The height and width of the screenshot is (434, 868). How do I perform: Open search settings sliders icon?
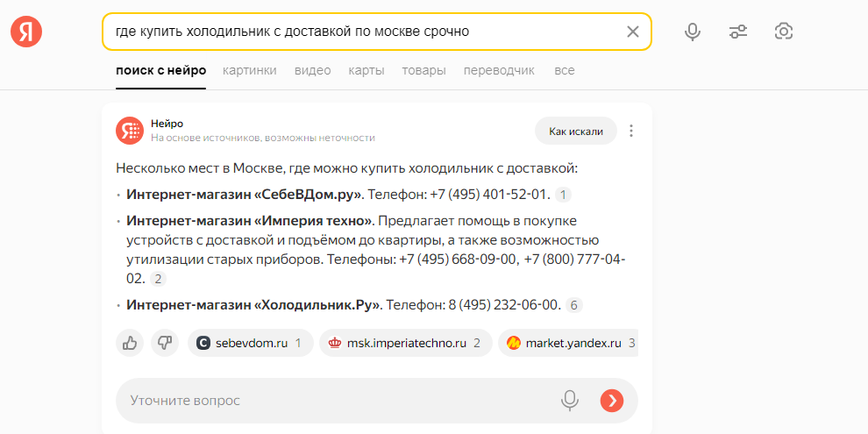point(738,32)
